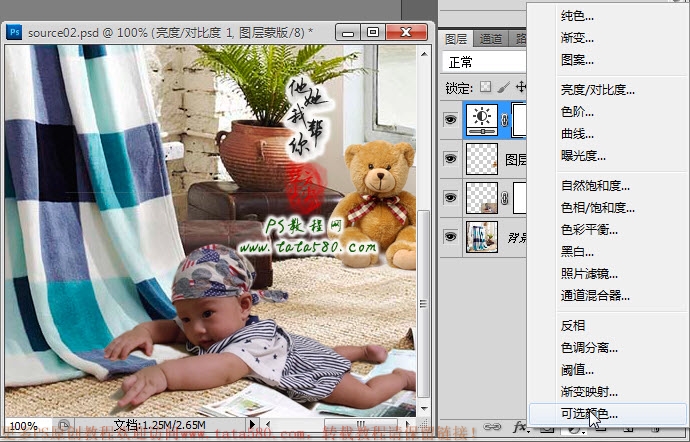
Task: Open the fx layer style button
Action: pyautogui.click(x=519, y=427)
